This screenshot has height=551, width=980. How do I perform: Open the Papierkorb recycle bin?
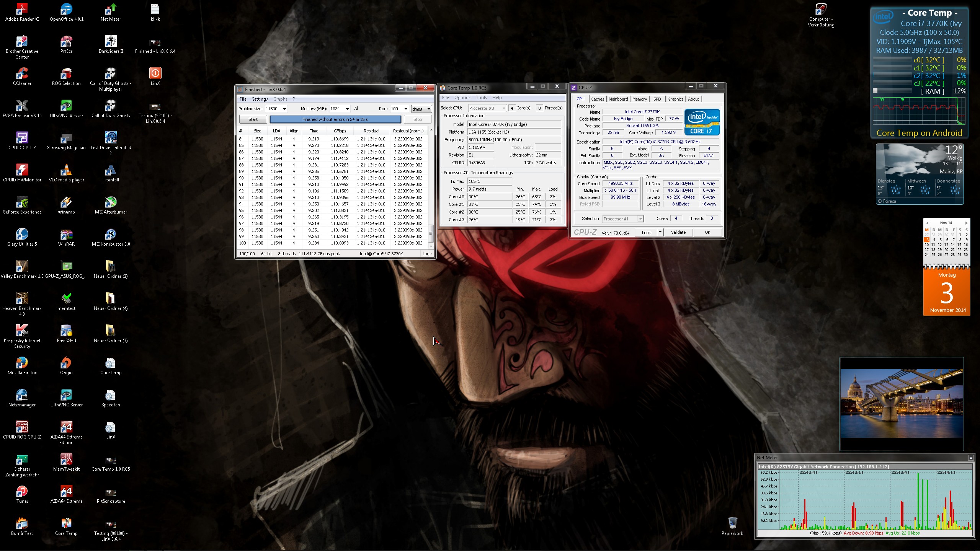point(732,526)
